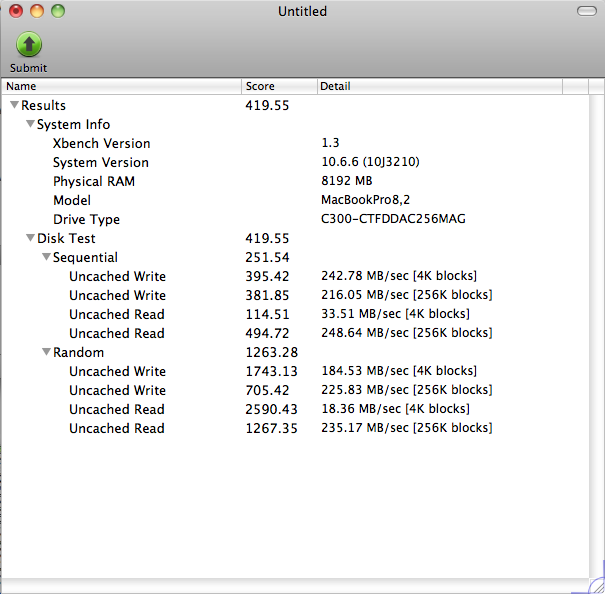Click 18.36 MB/sec [4K blocks] detail

pos(395,408)
